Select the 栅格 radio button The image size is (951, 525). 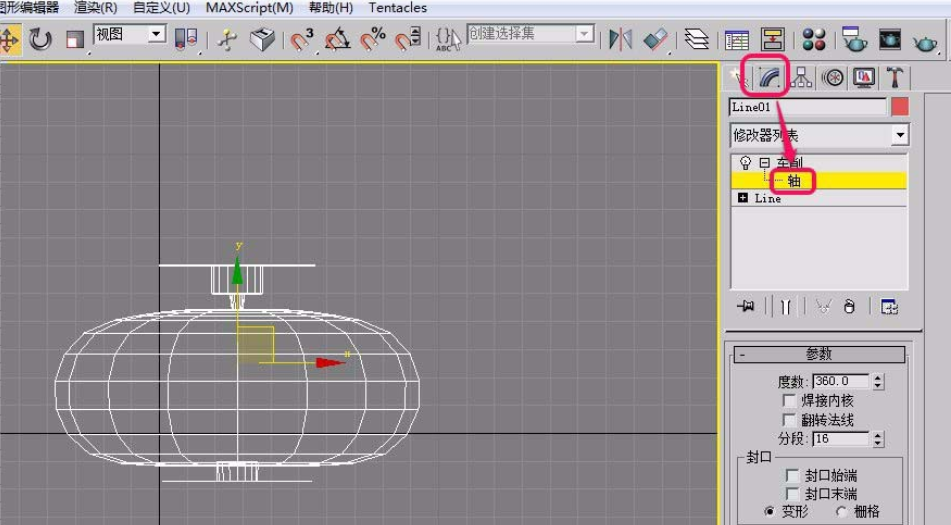point(841,511)
